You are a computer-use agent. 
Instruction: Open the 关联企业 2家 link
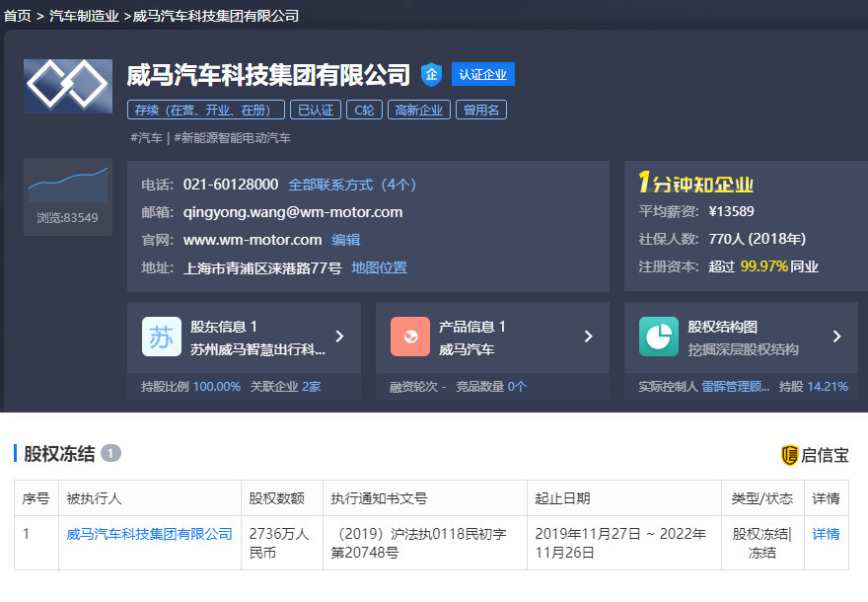click(x=286, y=387)
